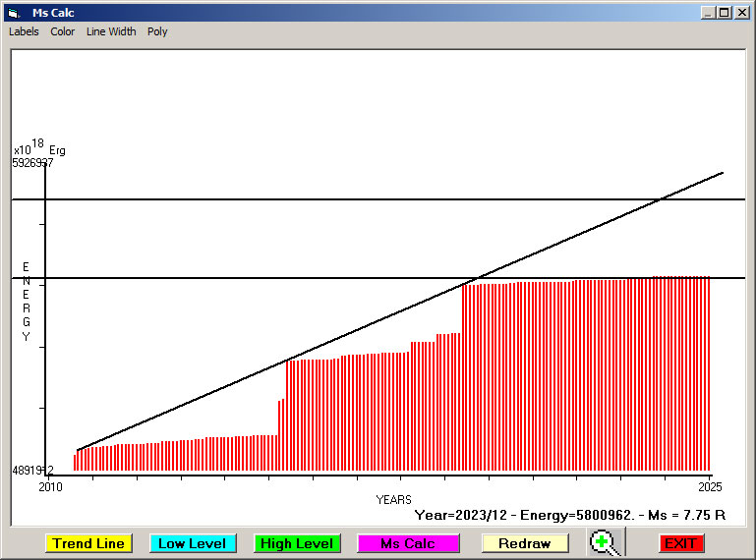Close the window with title bar X
The height and width of the screenshot is (560, 756).
coord(741,13)
